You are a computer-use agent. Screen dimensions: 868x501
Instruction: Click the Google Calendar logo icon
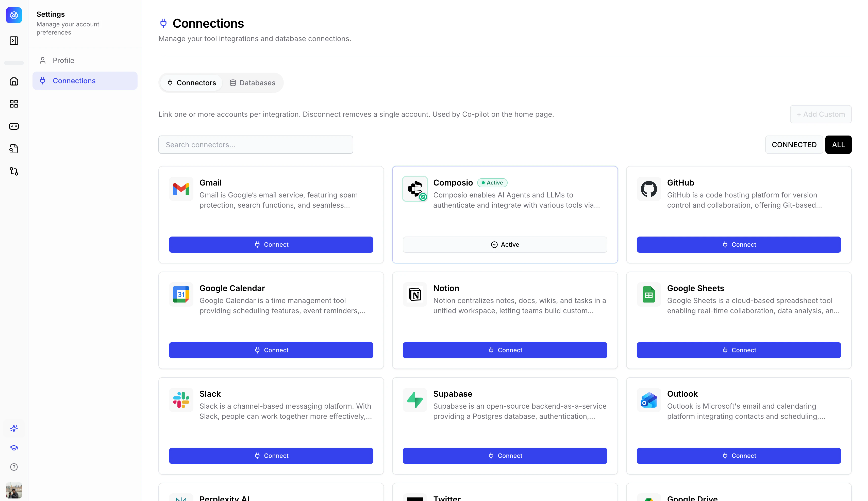pyautogui.click(x=181, y=295)
